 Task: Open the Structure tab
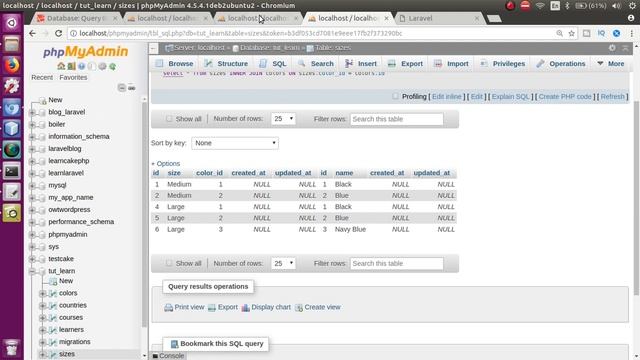(226, 64)
